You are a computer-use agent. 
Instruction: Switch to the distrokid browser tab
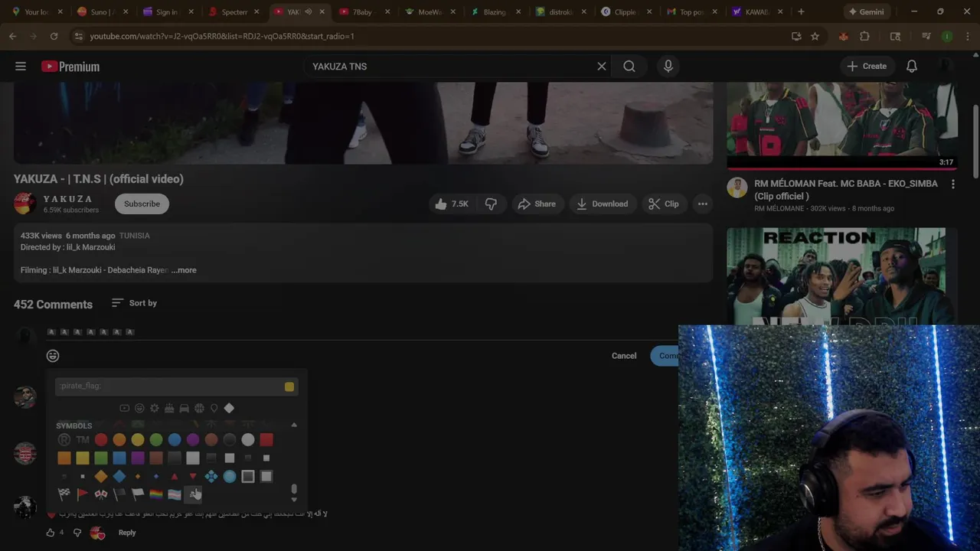point(561,12)
